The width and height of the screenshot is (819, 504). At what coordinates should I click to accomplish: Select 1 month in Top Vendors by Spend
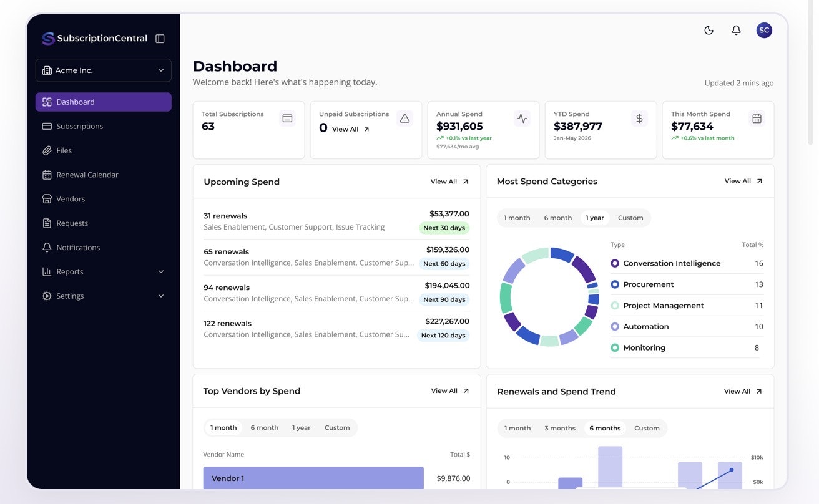pos(223,428)
